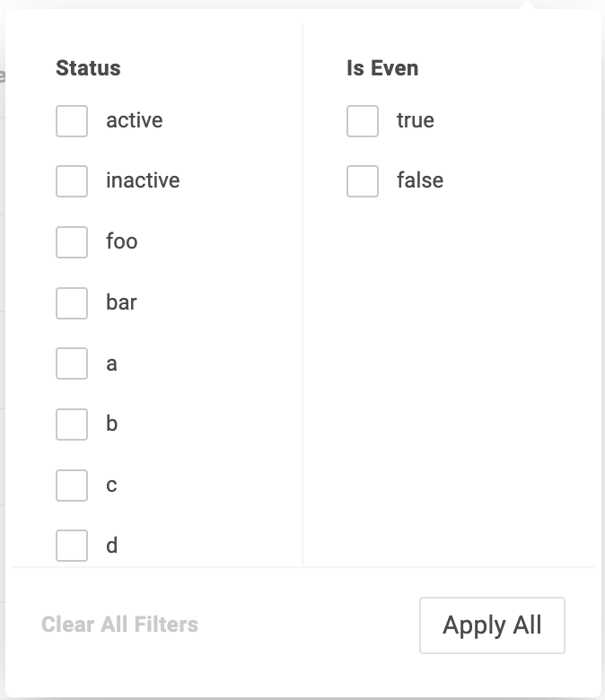This screenshot has width=605, height=700.
Task: Click the false label text
Action: click(420, 180)
